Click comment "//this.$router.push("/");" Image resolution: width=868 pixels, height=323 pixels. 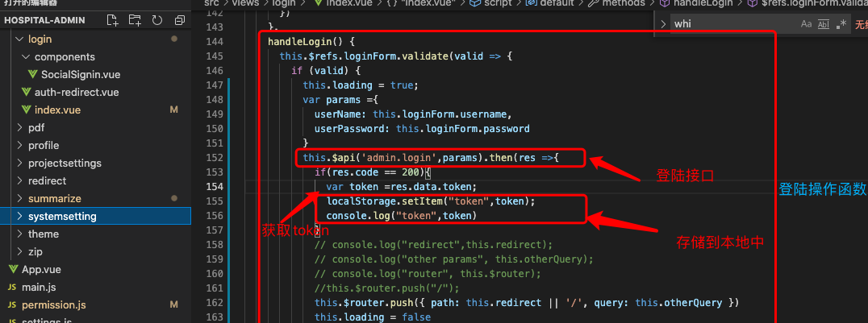click(387, 288)
